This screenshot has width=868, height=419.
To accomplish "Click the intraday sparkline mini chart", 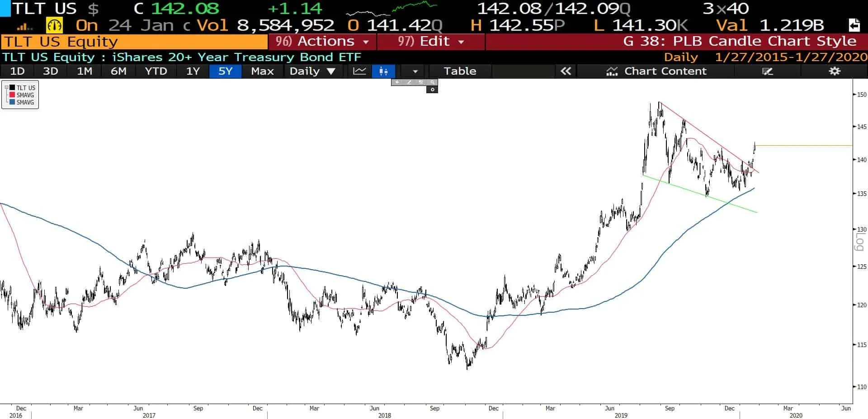I will 392,8.
